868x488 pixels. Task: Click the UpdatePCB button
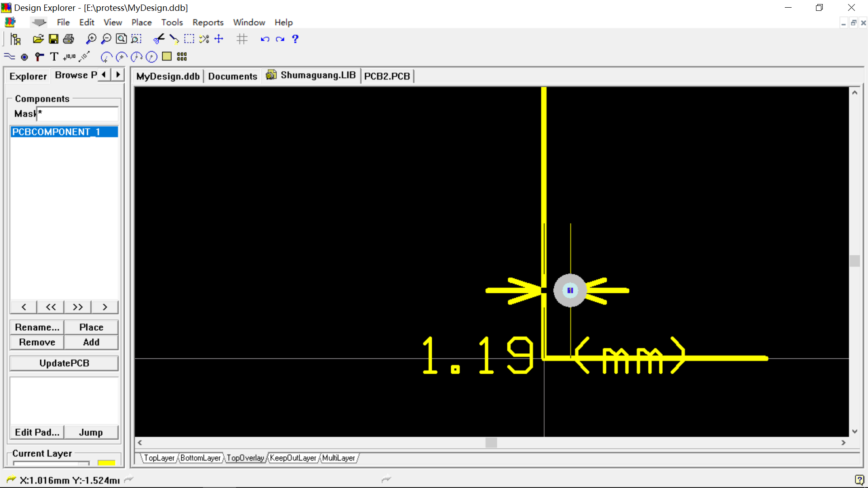click(x=64, y=362)
